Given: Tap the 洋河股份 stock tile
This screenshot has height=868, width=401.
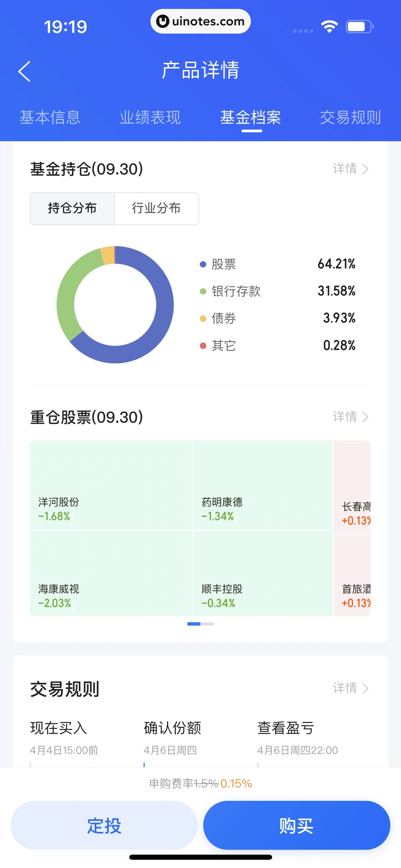Looking at the screenshot, I should click(x=111, y=485).
